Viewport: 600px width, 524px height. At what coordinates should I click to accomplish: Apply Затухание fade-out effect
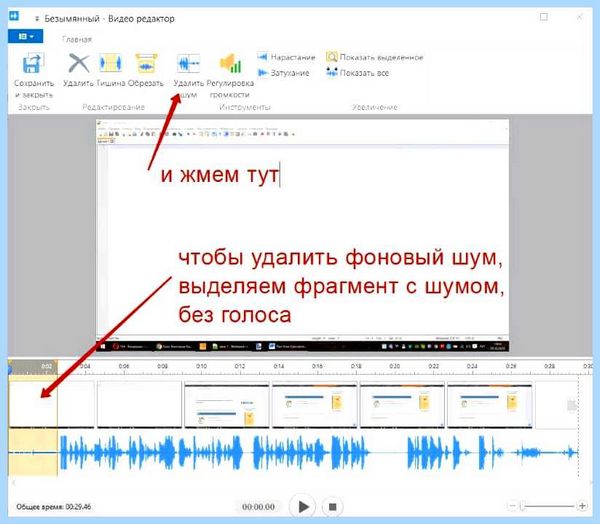(x=283, y=73)
